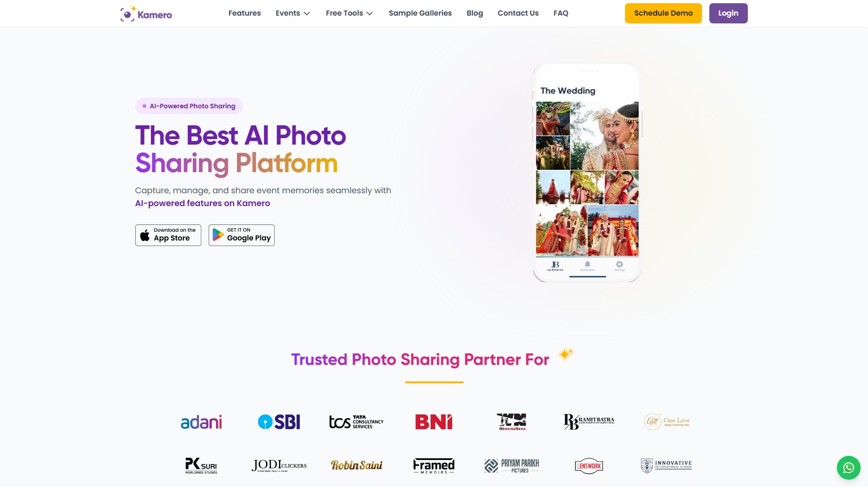Click the Framed Memoirs logo
868x487 pixels.
tap(434, 465)
